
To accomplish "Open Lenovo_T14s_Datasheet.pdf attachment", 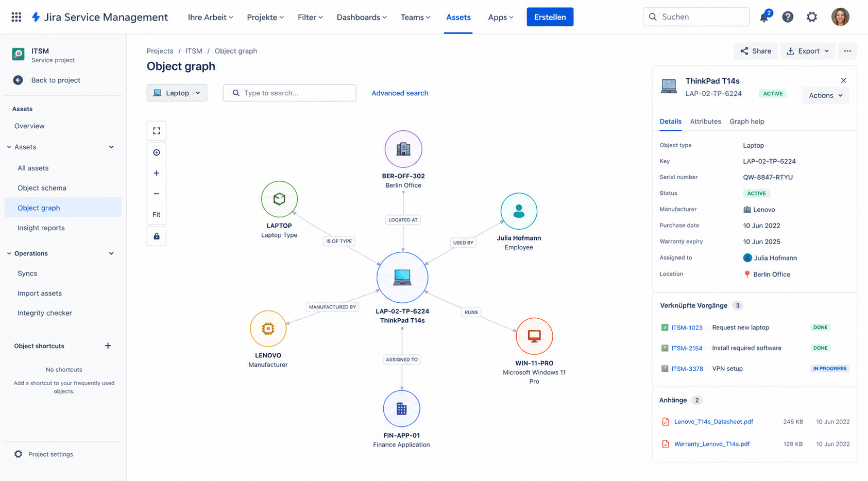I will tap(713, 422).
